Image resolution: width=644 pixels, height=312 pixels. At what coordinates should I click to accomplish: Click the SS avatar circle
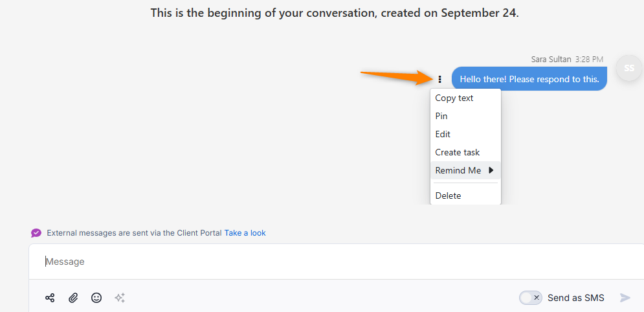[x=628, y=68]
